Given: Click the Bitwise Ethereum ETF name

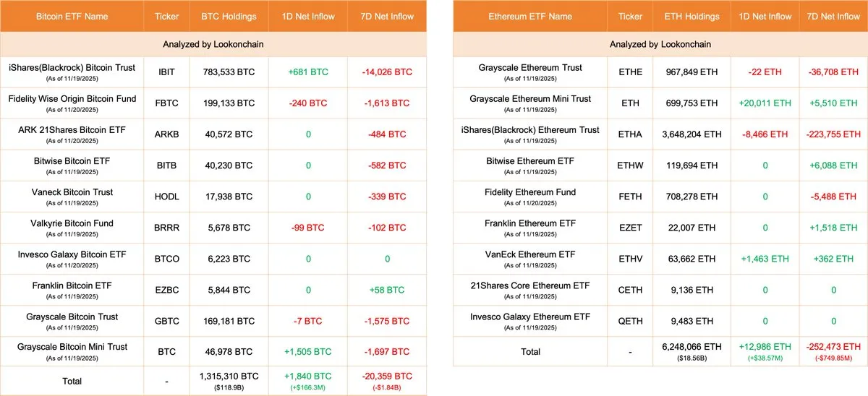Looking at the screenshot, I should click(530, 161).
